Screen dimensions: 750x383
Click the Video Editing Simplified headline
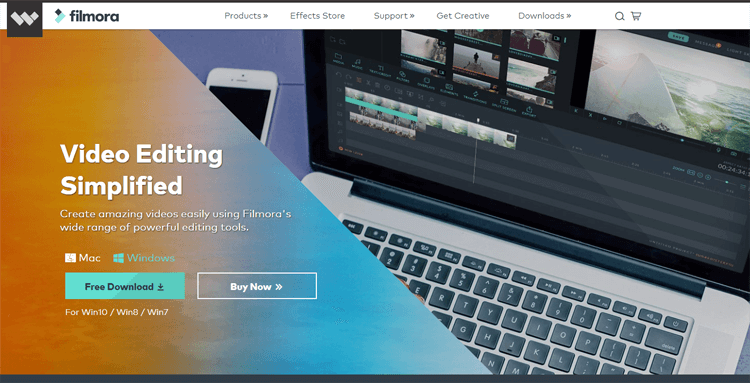(142, 169)
